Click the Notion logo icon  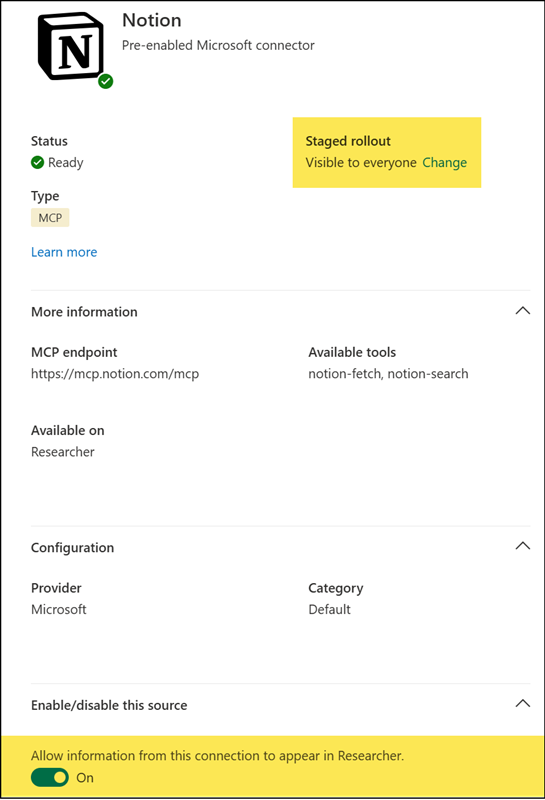[x=71, y=46]
